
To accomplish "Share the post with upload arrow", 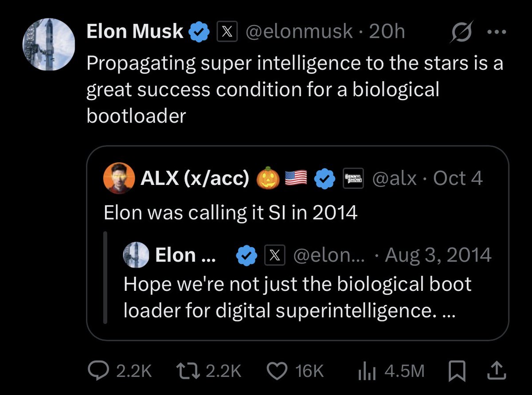I will pos(497,371).
